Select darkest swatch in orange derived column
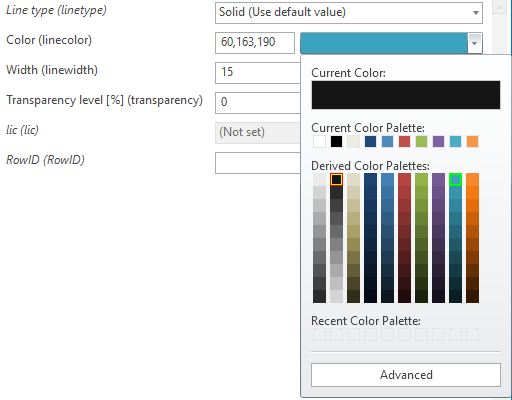The height and width of the screenshot is (400, 512). pos(472,296)
